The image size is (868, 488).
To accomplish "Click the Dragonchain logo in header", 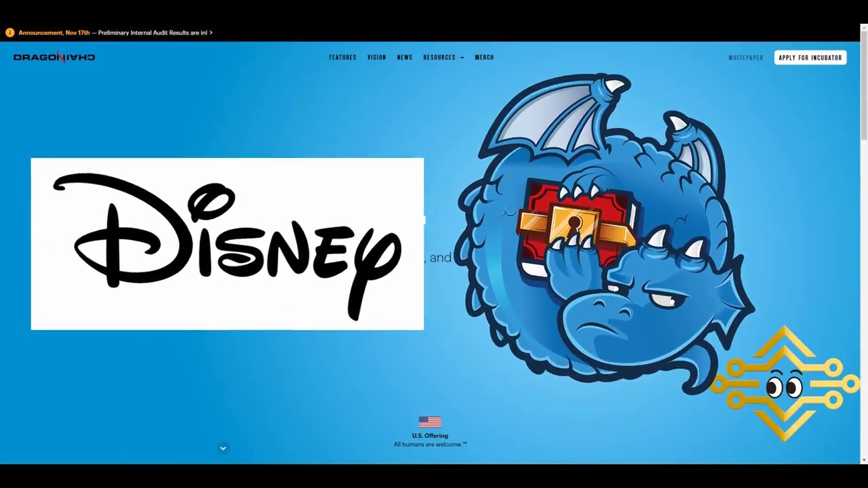I will tap(54, 58).
